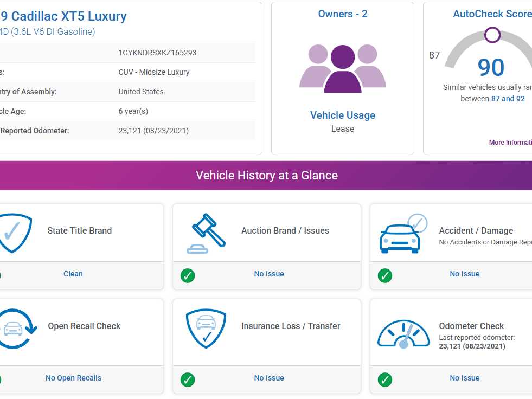Click the No Open Recalls link
The height and width of the screenshot is (399, 532).
coord(73,378)
